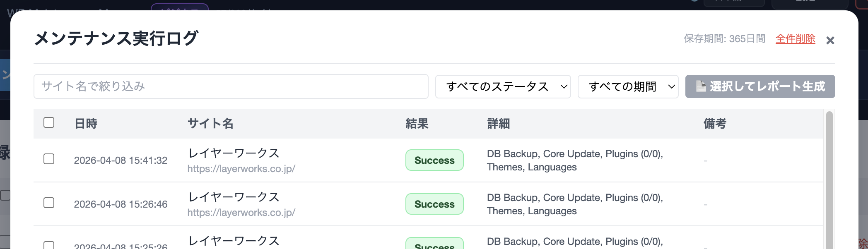Click the サイト名で絞り込み filter field
868x249 pixels.
[x=231, y=87]
